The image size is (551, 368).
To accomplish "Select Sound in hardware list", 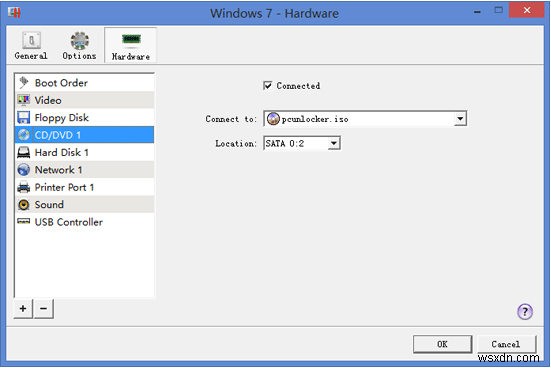I will point(84,205).
